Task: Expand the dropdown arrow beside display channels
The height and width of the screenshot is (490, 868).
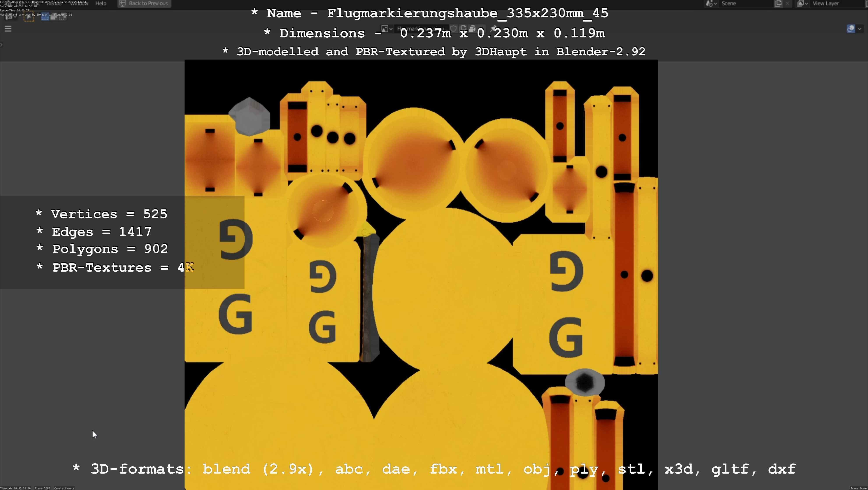Action: 860,29
